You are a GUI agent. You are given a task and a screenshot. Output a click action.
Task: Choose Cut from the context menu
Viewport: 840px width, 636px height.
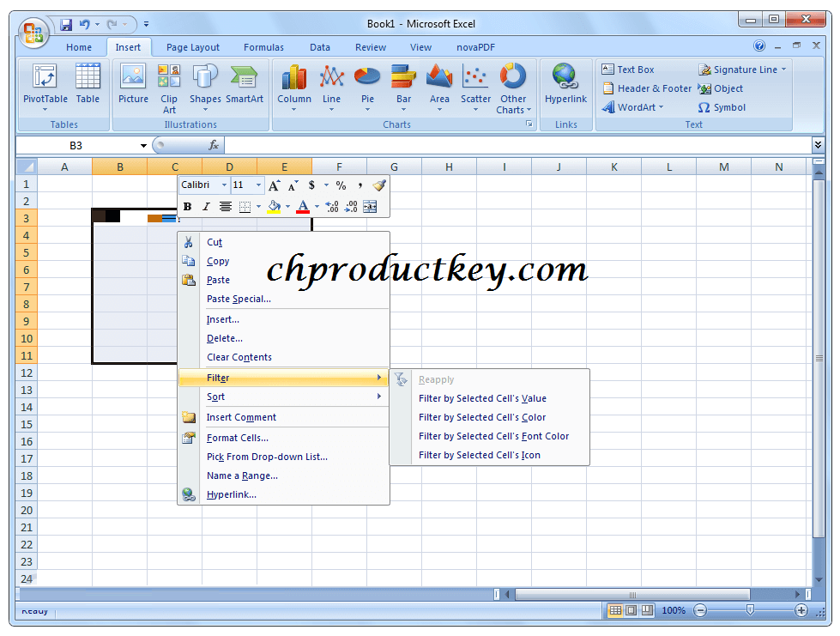tap(283, 242)
